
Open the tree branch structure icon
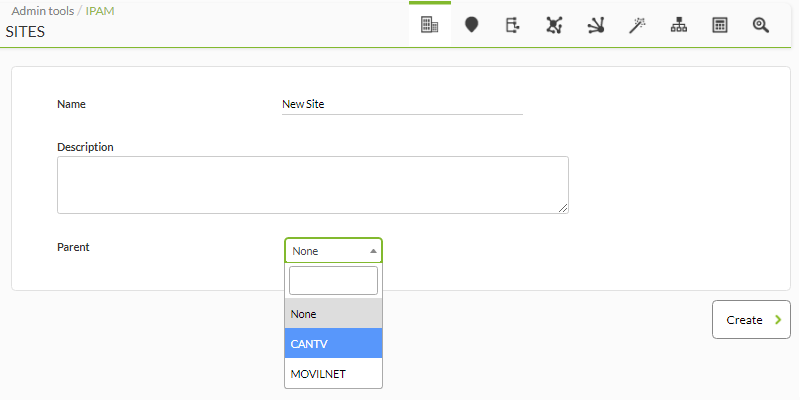click(x=512, y=25)
